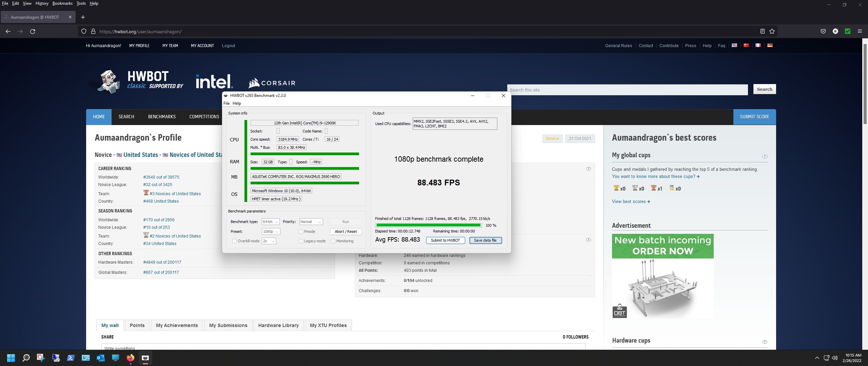Open the Firefox Tools menu
Screen dimensions: 868x366
click(x=81, y=3)
